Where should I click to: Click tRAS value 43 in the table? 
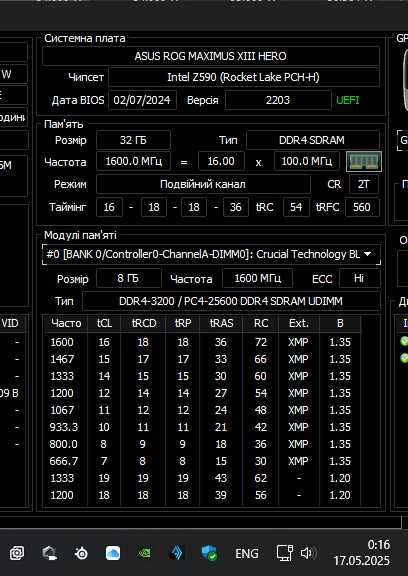pos(221,478)
